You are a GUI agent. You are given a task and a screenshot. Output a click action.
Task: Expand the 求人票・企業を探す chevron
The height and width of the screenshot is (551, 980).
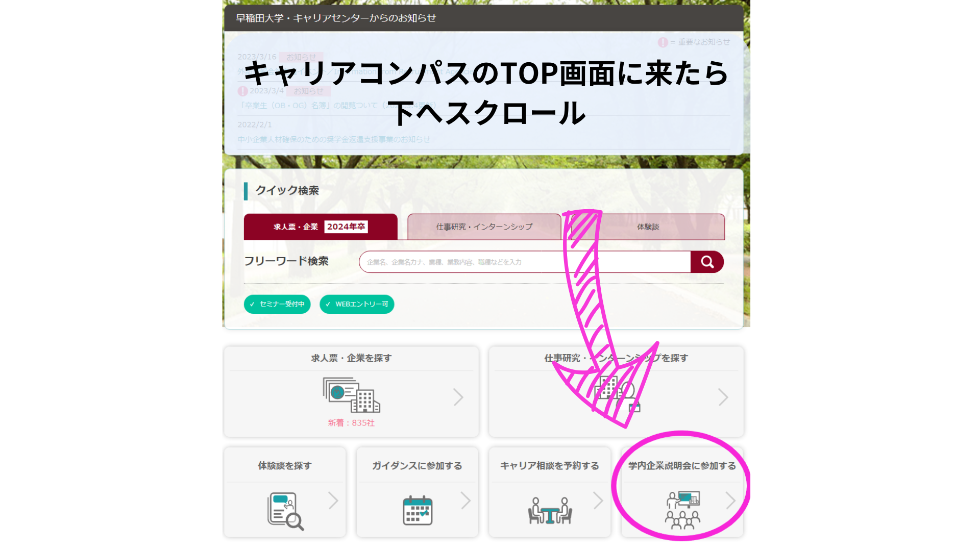458,397
